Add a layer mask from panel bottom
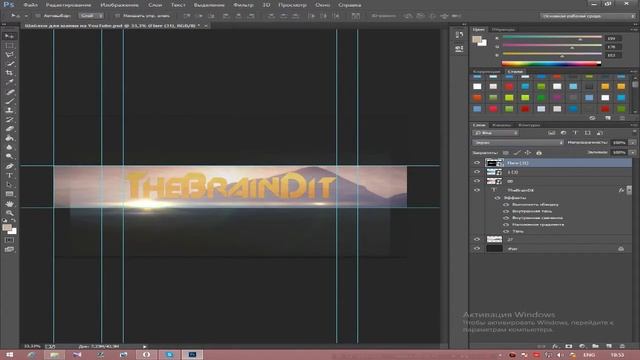 point(569,346)
